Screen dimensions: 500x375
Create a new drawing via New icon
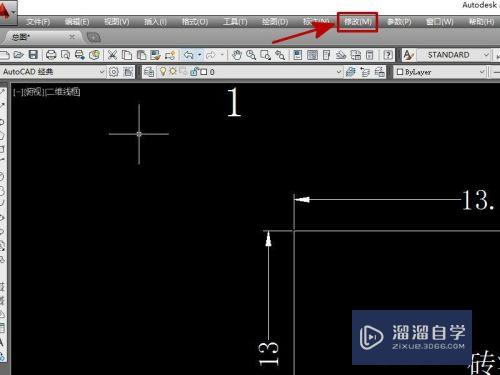[4, 55]
